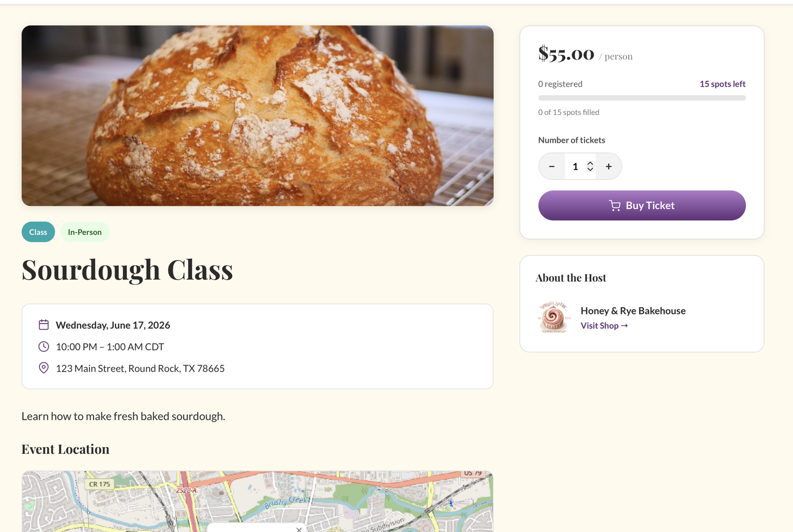Click the shopping cart icon in Buy Ticket

point(615,205)
